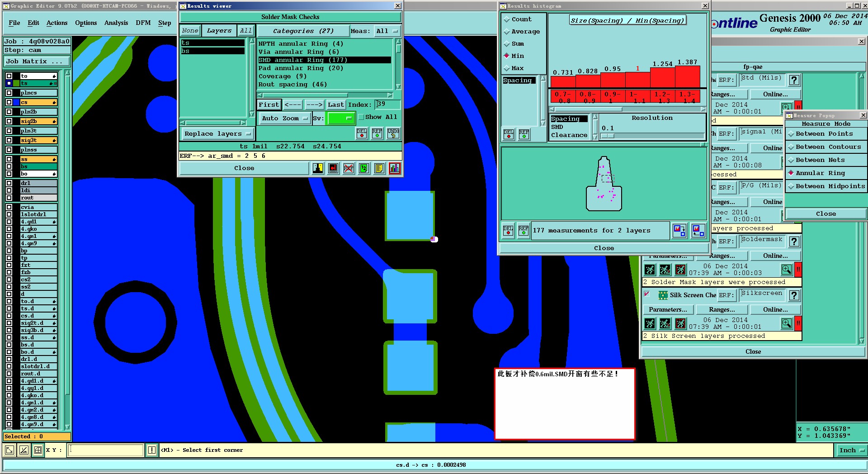Open the Meas: All dropdown
The height and width of the screenshot is (474, 868).
coord(387,31)
